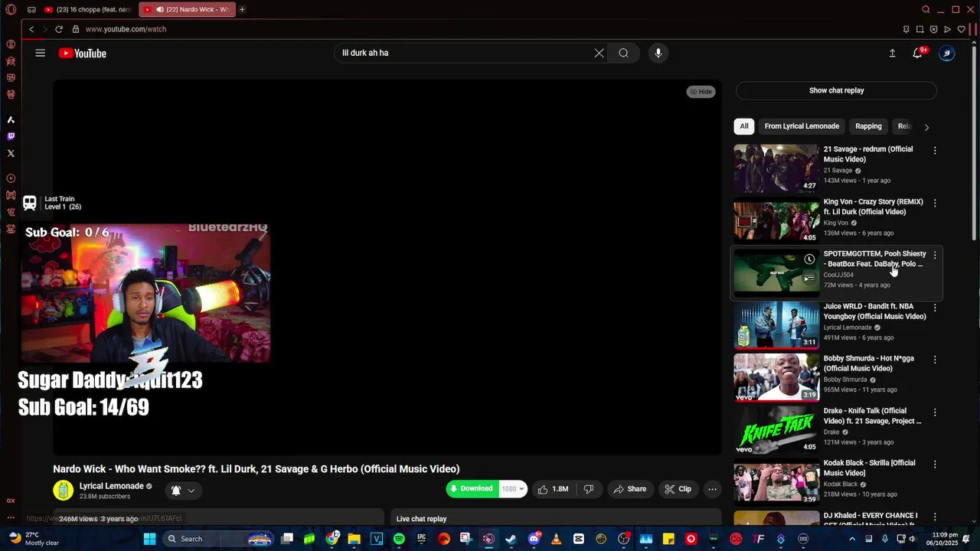Open Twitch in the Opera sidebar
This screenshot has height=551, width=980.
click(11, 136)
